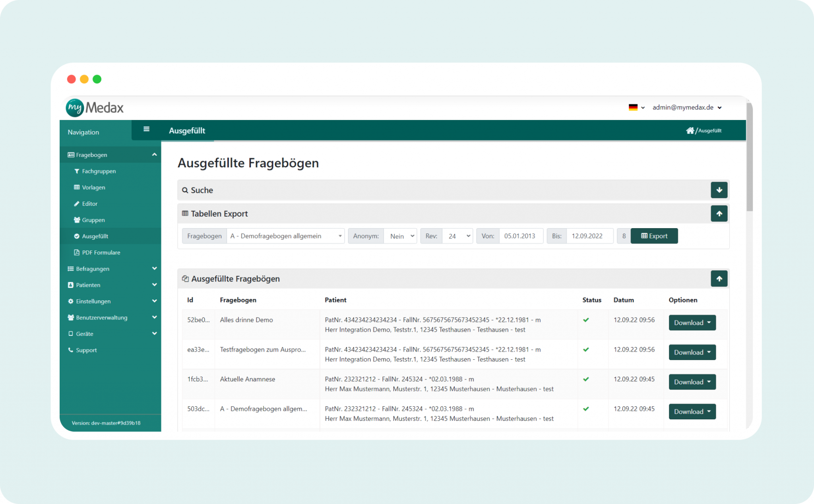The image size is (814, 504).
Task: Click the Support phone icon
Action: [71, 350]
